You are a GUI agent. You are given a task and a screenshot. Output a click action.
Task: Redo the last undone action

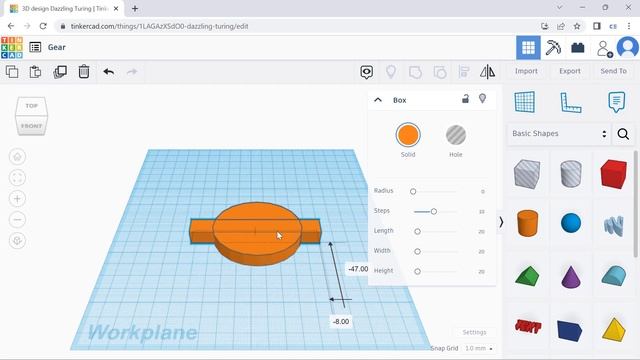[x=132, y=72]
